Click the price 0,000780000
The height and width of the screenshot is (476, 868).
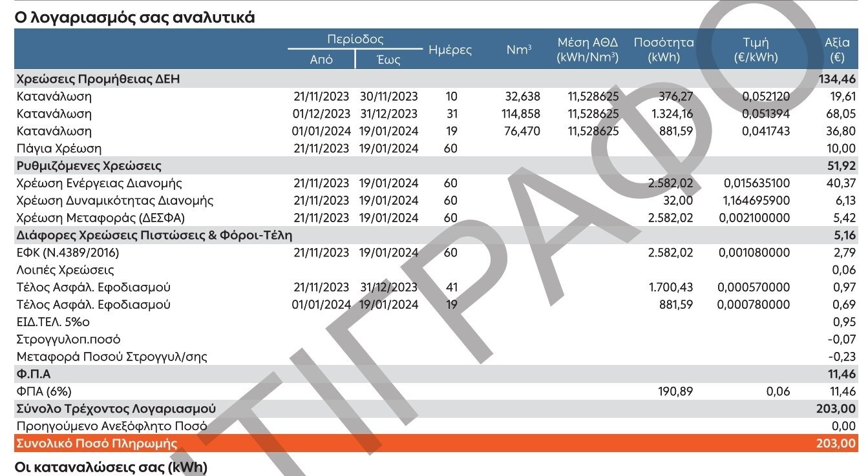754,305
